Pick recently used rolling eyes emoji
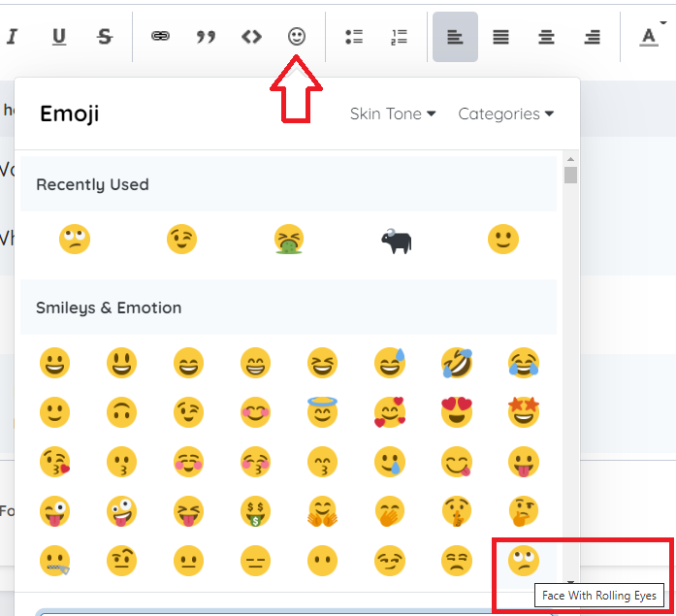The width and height of the screenshot is (676, 616). (x=75, y=239)
